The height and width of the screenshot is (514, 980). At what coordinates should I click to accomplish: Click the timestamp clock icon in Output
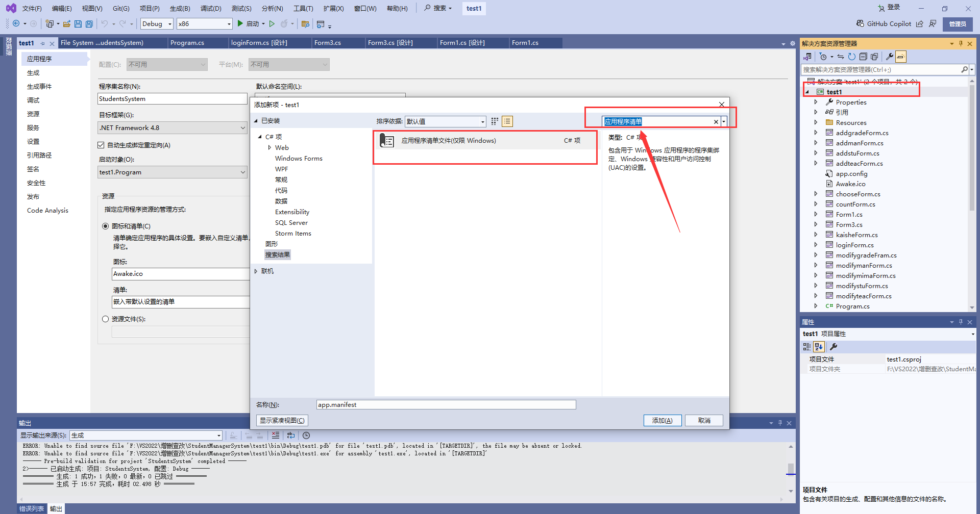point(306,435)
